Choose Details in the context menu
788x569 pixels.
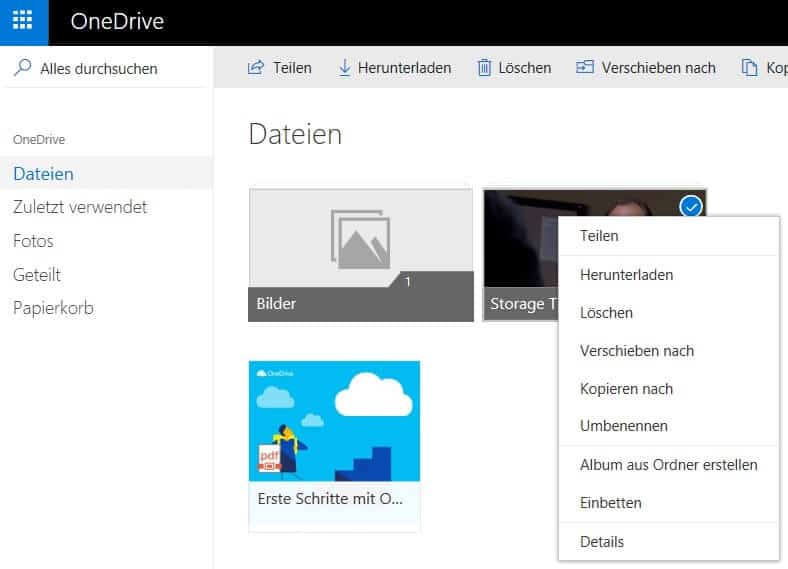click(x=669, y=542)
